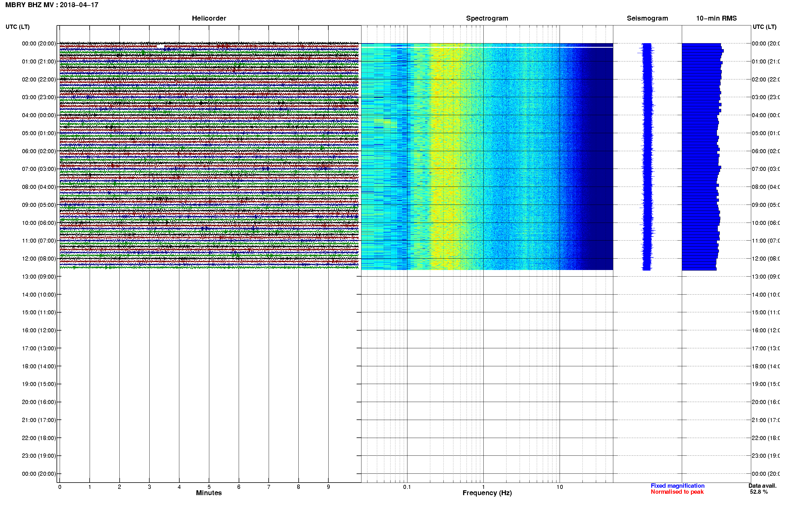
Task: Click the title 'MBRY BHZ MV : 2018-04-17'
Action: point(52,5)
